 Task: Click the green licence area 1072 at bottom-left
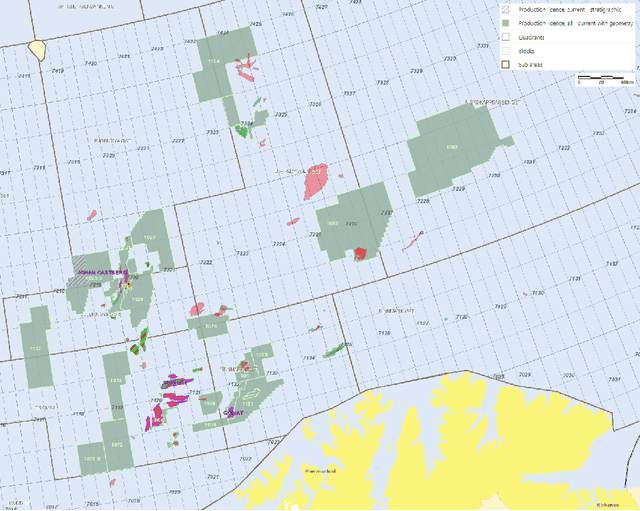116,445
